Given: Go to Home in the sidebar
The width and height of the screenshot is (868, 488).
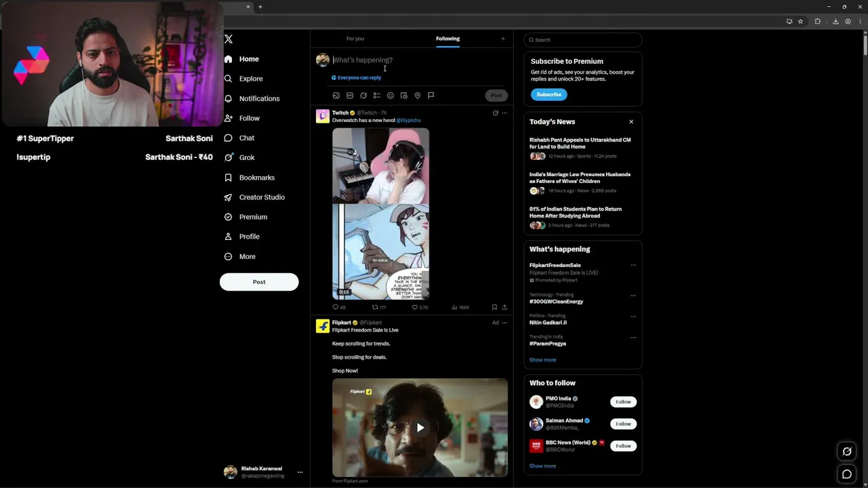Looking at the screenshot, I should tap(241, 60).
